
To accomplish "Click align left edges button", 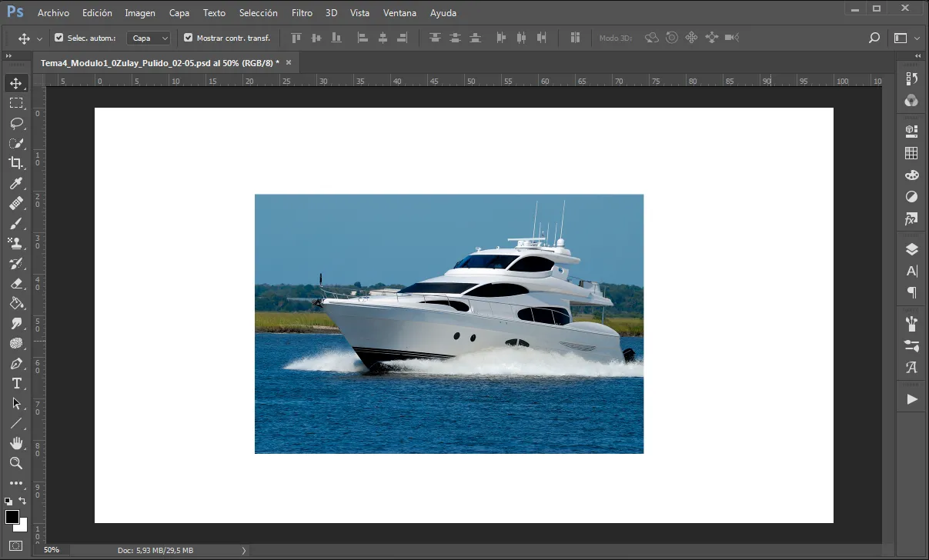I will 363,38.
